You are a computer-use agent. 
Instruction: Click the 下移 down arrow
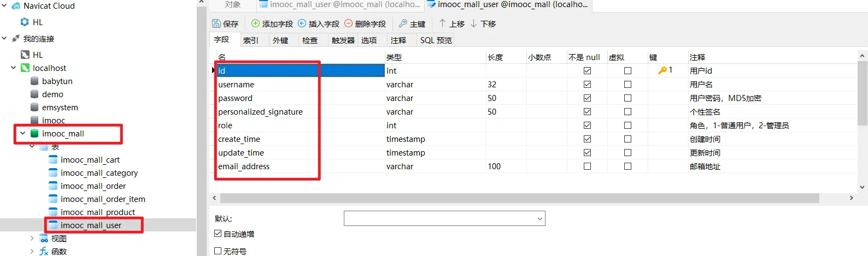[474, 23]
